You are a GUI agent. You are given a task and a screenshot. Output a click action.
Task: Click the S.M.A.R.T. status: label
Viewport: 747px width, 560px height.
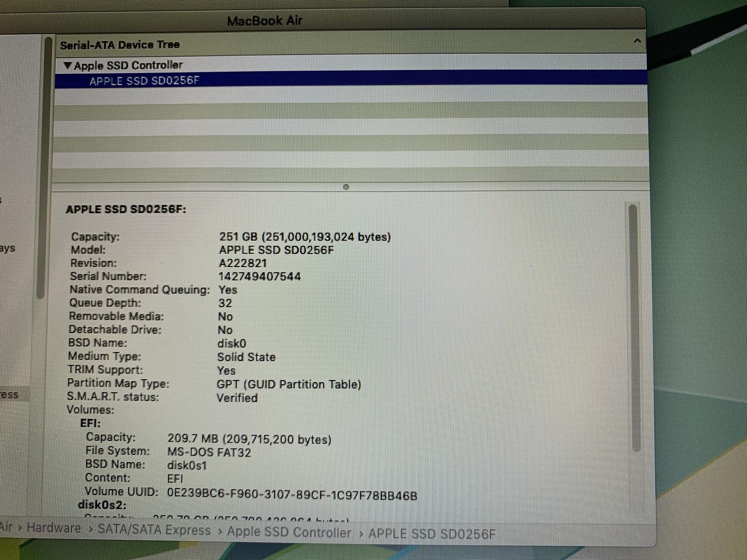pyautogui.click(x=113, y=397)
